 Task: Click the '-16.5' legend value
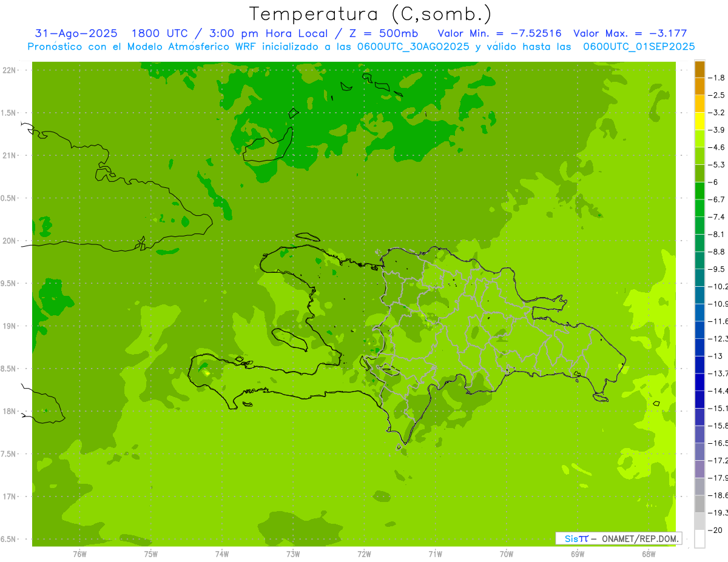[x=717, y=443]
